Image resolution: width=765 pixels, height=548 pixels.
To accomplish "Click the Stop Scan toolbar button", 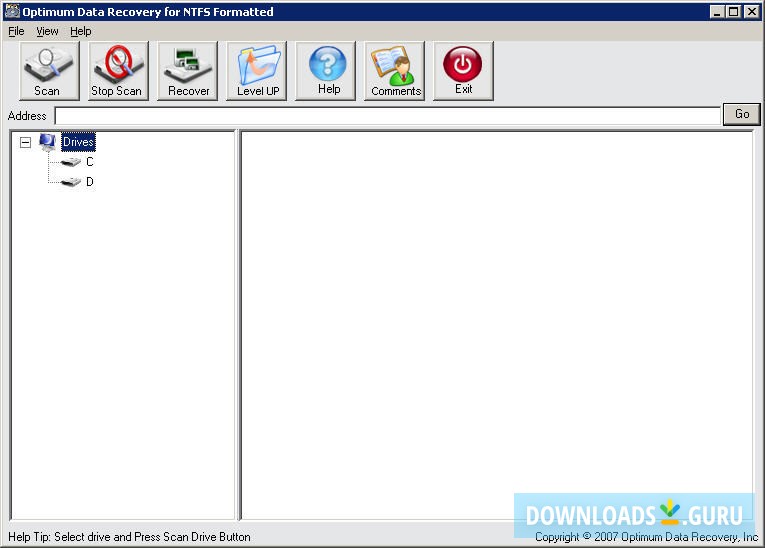I will click(118, 71).
